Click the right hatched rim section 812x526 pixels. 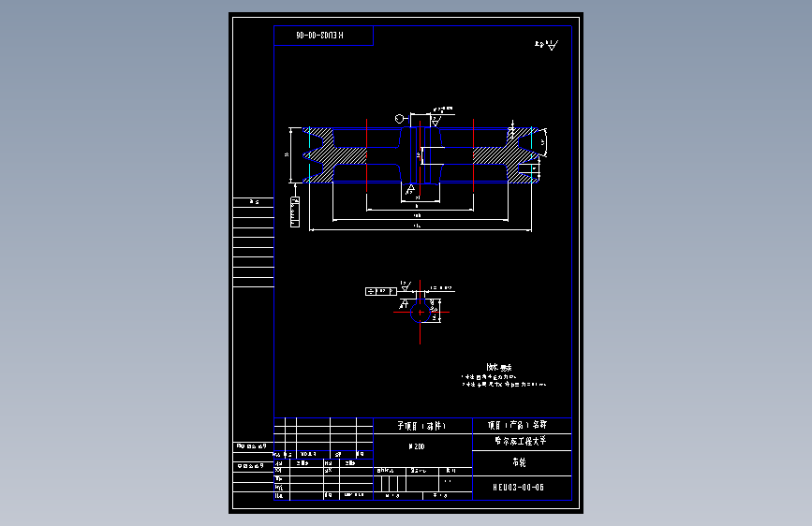507,155
